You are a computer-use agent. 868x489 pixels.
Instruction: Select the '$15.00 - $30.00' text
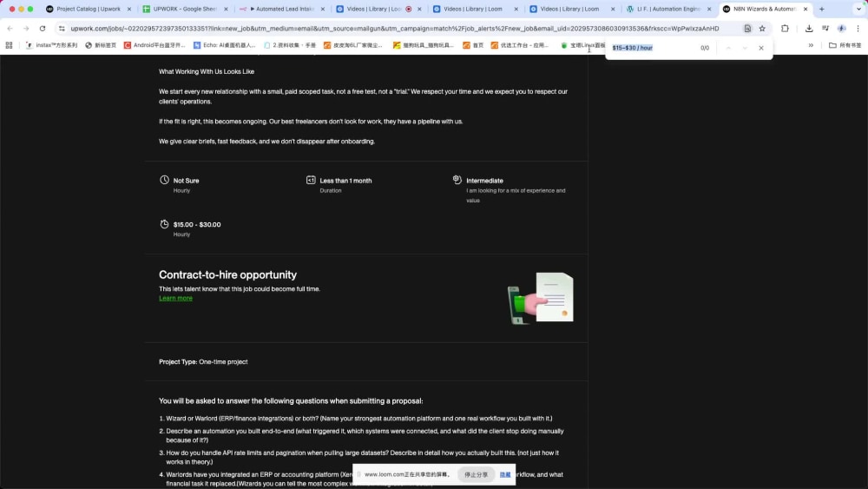197,224
